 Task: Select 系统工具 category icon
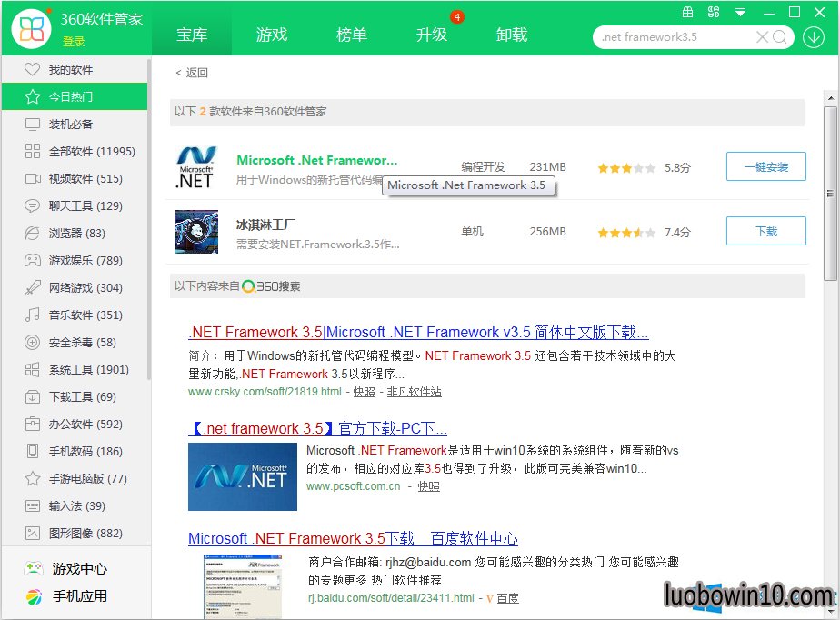[33, 369]
